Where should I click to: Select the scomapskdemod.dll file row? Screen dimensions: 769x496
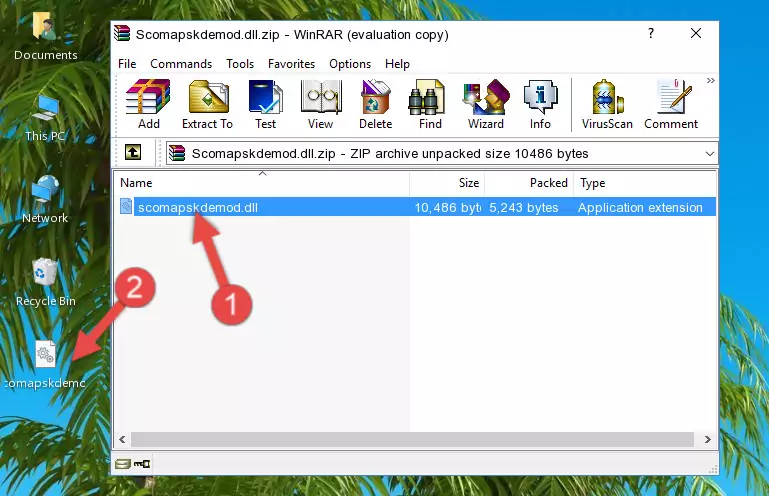click(416, 207)
